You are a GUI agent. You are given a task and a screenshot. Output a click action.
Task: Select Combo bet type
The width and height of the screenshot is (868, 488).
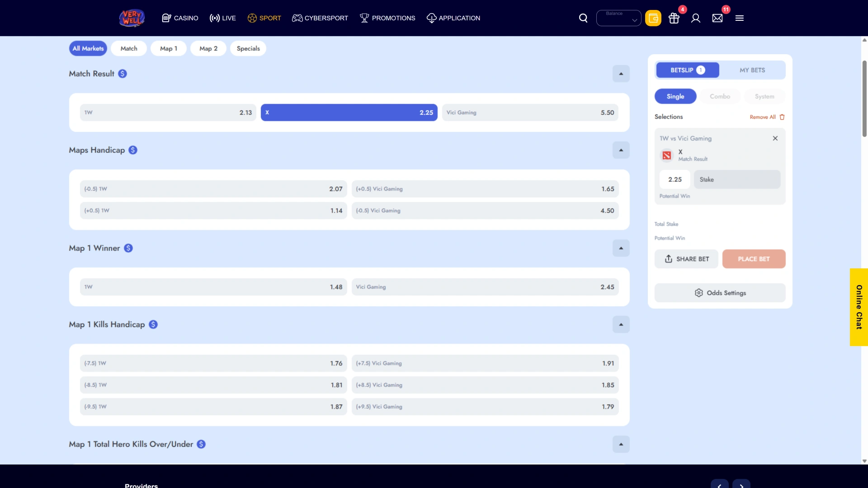tap(720, 96)
